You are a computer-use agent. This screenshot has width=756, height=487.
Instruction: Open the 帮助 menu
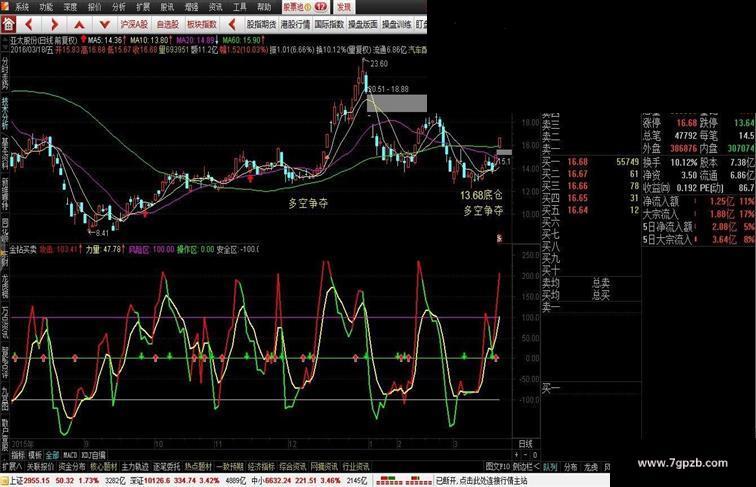[x=264, y=7]
